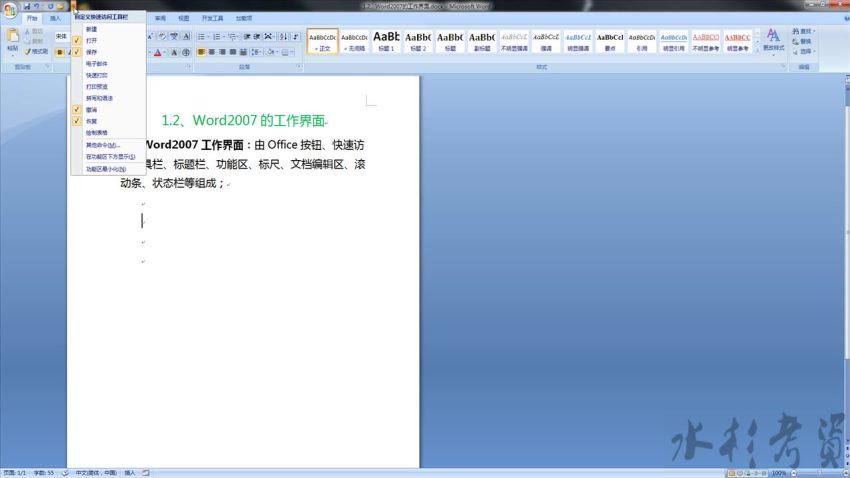Uncheck 恢复 (Redo) in customize menu

click(108, 121)
